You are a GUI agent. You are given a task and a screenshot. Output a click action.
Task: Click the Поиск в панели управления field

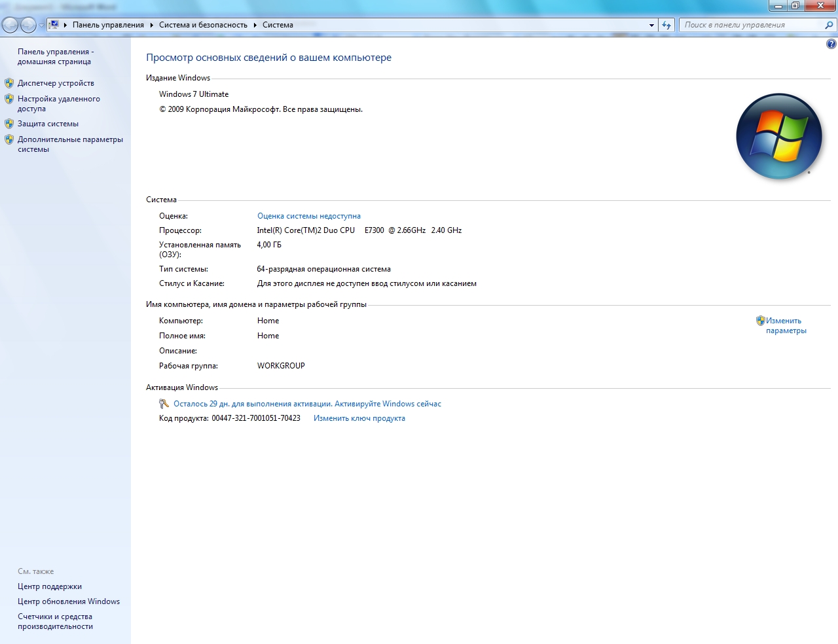click(x=751, y=25)
